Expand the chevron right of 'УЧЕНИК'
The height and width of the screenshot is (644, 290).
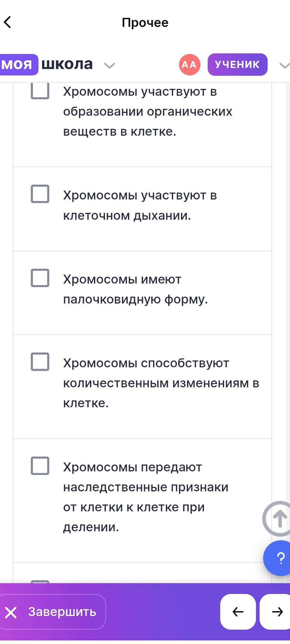pyautogui.click(x=284, y=65)
